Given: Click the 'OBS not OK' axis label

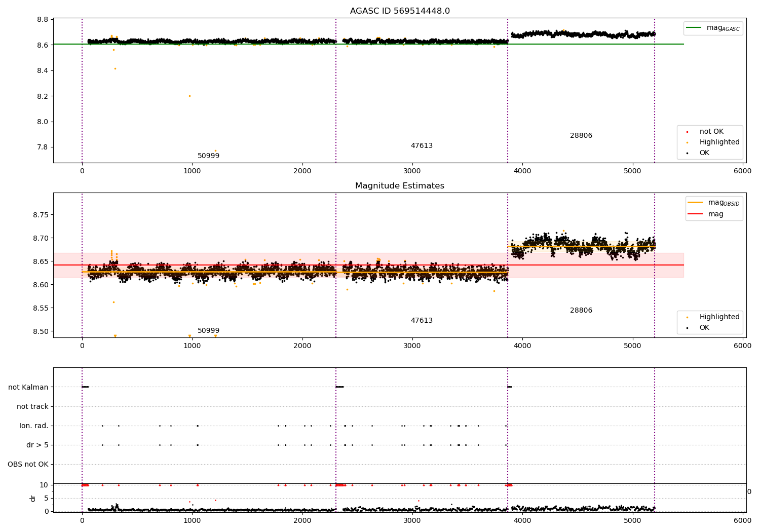Looking at the screenshot, I should [x=28, y=464].
